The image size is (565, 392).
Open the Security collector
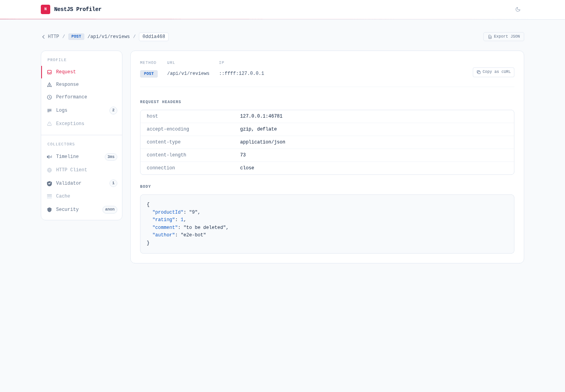pos(82,210)
